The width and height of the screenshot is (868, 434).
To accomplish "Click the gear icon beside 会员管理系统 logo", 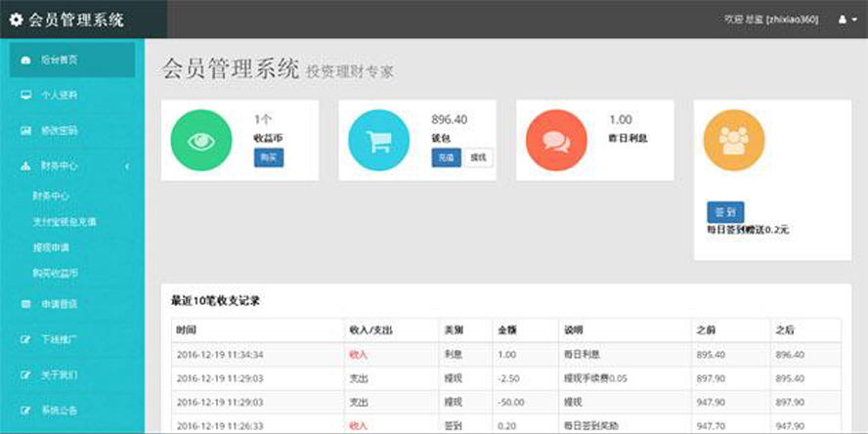I will (17, 21).
